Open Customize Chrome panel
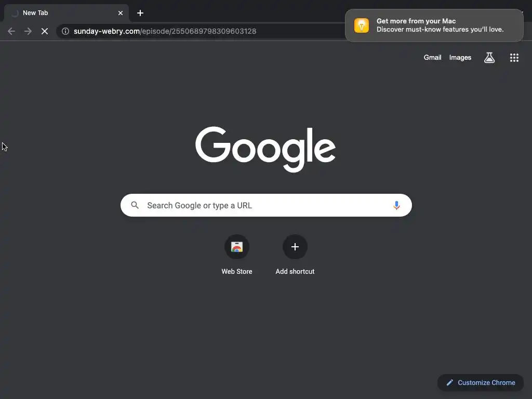 click(x=481, y=383)
